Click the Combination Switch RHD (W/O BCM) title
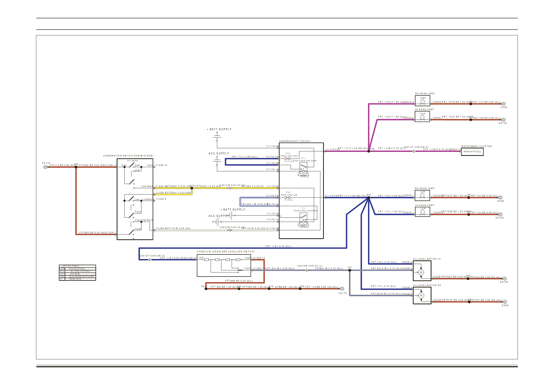Image resolution: width=554 pixels, height=392 pixels. pyautogui.click(x=128, y=156)
